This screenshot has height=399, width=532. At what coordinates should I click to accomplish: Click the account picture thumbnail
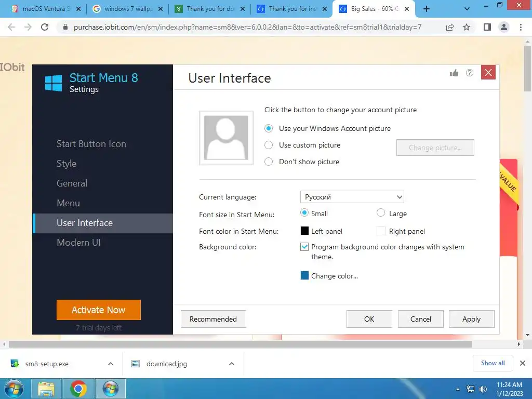click(226, 138)
